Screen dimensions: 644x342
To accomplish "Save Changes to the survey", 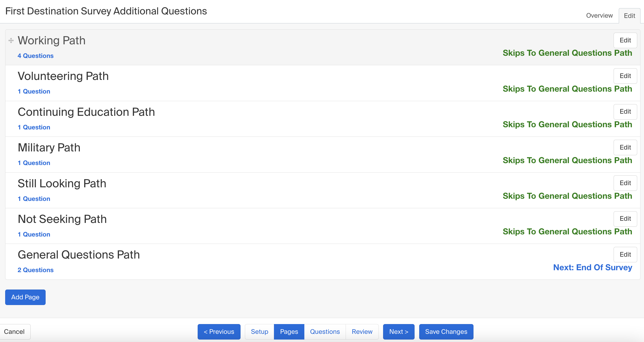I will click(x=446, y=332).
